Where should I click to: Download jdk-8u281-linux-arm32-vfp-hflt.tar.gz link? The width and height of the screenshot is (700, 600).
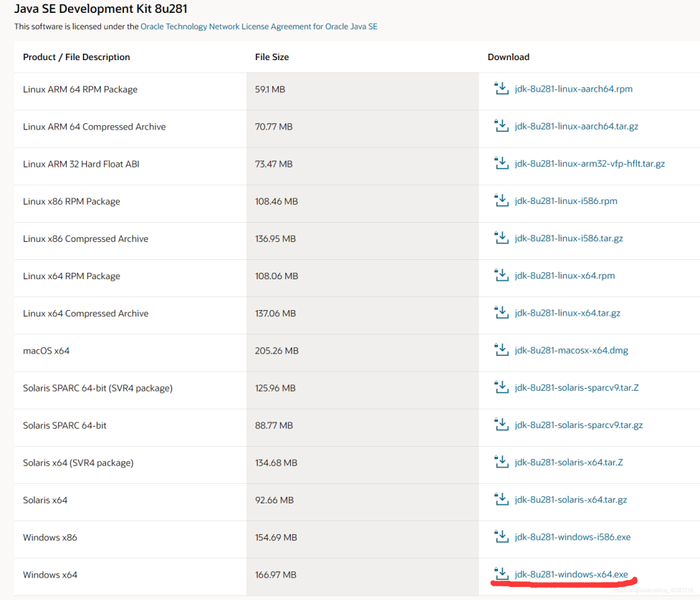tap(590, 164)
